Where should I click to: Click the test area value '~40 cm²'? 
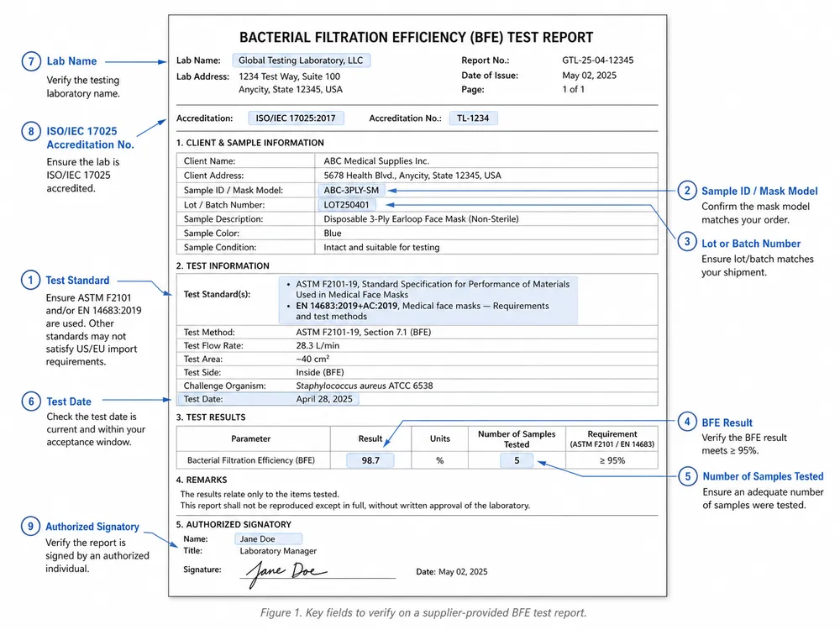tap(312, 359)
